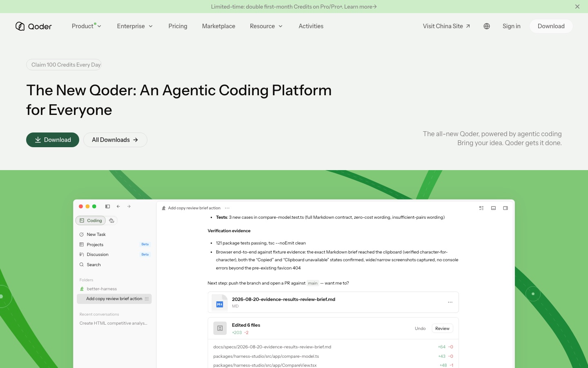Click the Claim 100 Credits Every Day badge
This screenshot has height=368, width=588.
[x=64, y=65]
